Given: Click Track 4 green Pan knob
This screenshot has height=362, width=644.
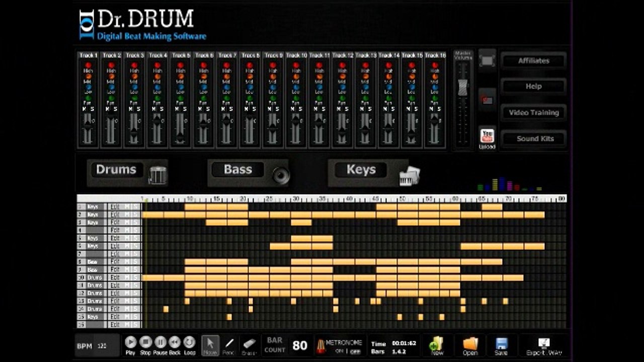Looking at the screenshot, I should pyautogui.click(x=157, y=98).
